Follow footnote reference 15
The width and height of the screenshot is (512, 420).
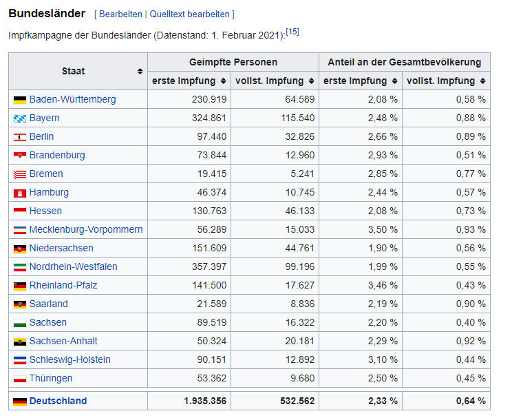292,32
